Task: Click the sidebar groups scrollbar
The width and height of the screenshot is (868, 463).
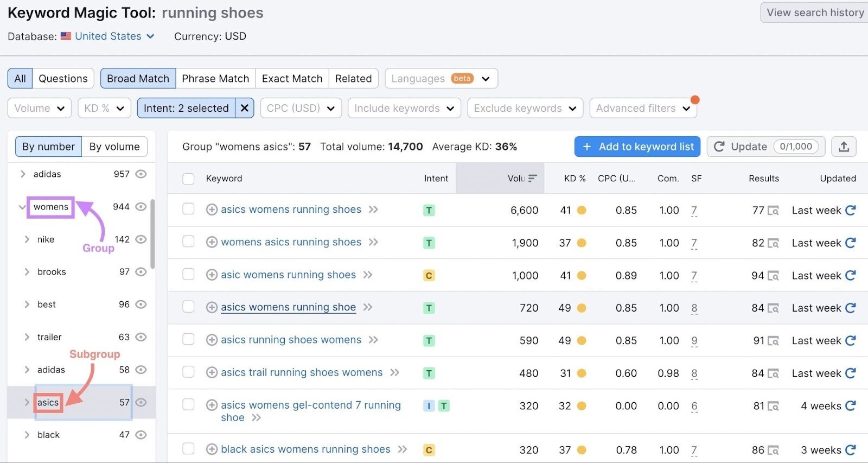Action: coord(153,233)
